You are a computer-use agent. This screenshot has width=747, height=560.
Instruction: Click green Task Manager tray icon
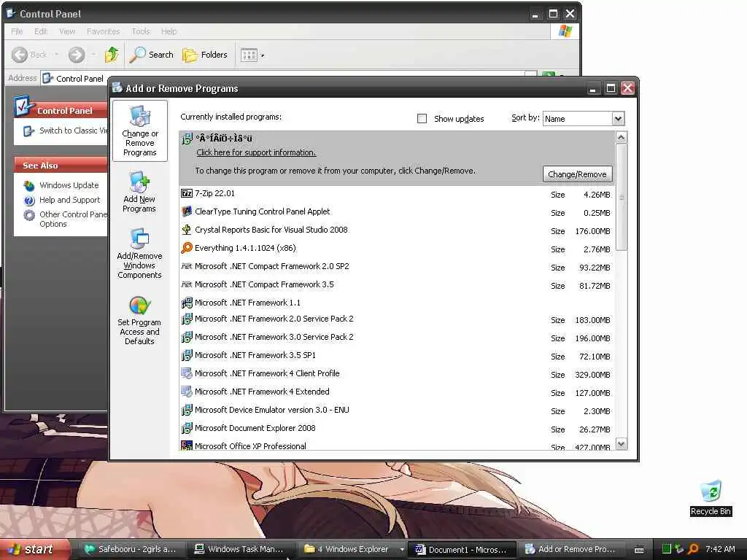click(x=667, y=549)
